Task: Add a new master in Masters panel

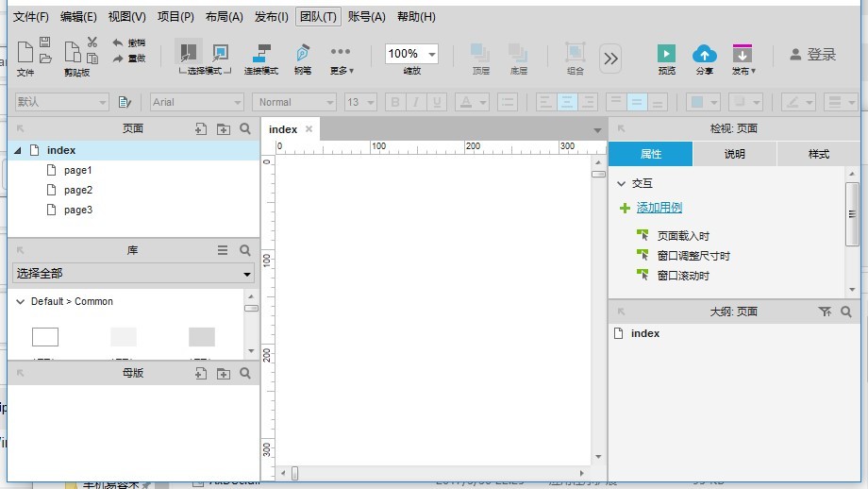Action: (201, 373)
